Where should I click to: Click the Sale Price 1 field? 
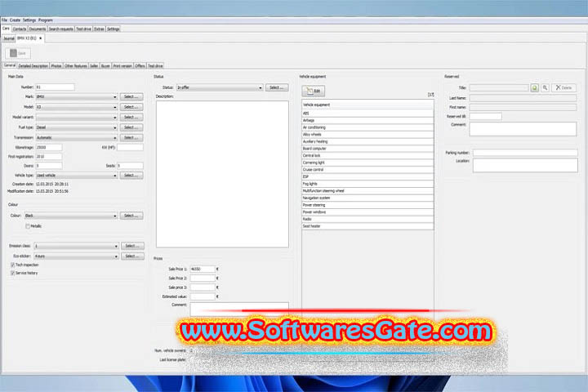pyautogui.click(x=203, y=269)
